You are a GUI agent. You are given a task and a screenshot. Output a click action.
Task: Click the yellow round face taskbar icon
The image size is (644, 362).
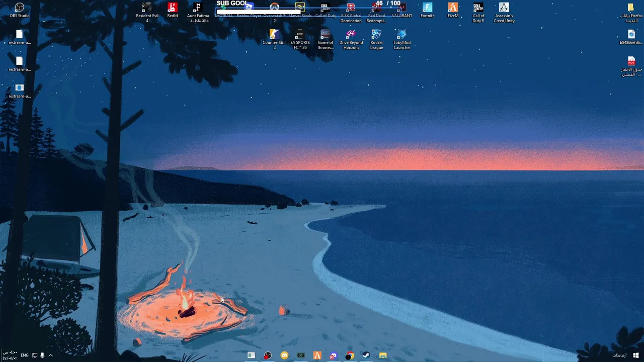click(284, 355)
